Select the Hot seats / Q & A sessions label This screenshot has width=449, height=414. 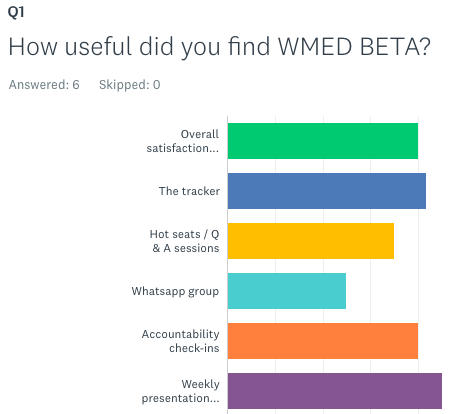pyautogui.click(x=184, y=241)
